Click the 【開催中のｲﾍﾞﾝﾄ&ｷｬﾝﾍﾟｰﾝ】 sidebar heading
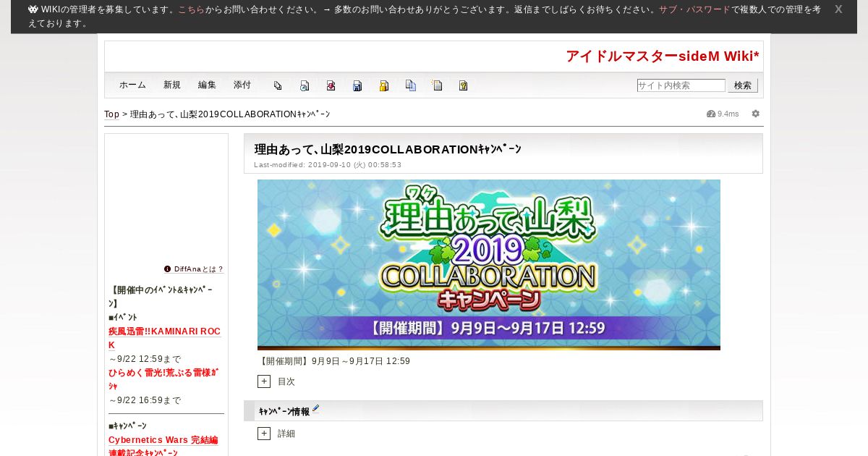This screenshot has width=868, height=456. [x=161, y=297]
